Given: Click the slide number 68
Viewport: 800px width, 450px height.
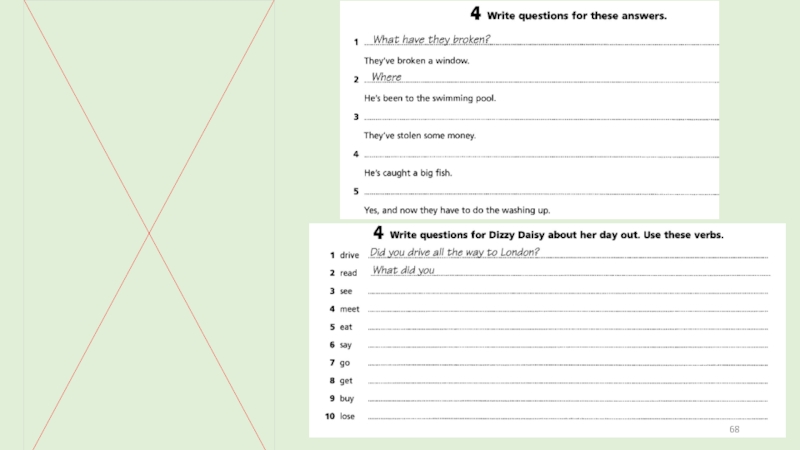Looking at the screenshot, I should [x=734, y=428].
